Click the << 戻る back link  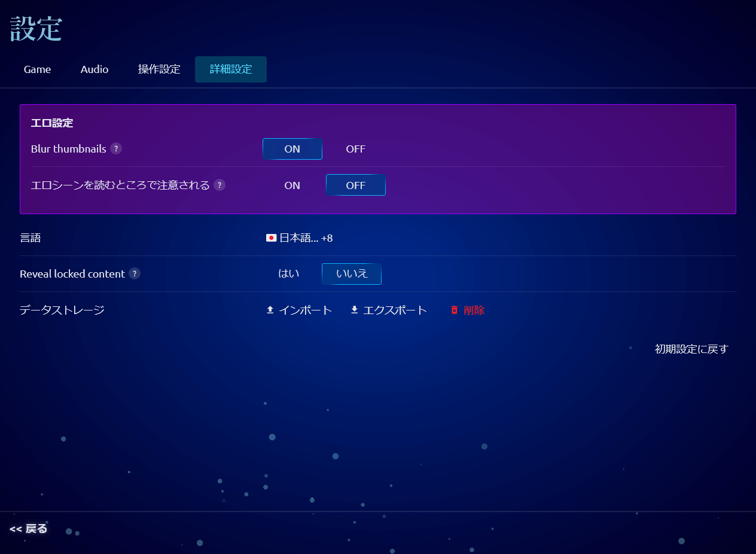point(29,529)
